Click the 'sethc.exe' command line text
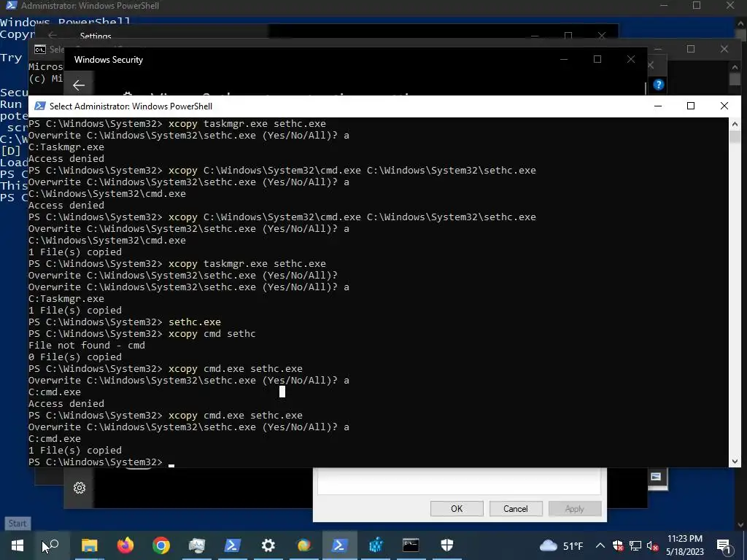The height and width of the screenshot is (560, 747). tap(194, 322)
